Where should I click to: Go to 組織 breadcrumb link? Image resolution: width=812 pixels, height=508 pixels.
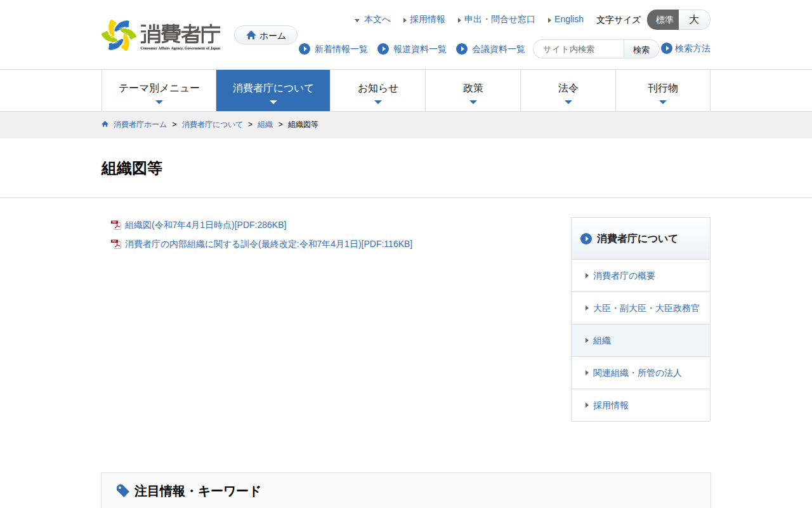click(265, 124)
